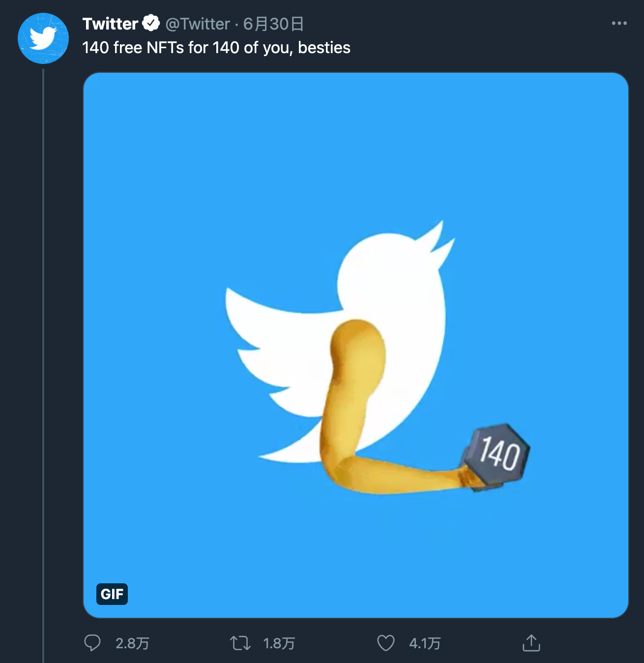Like the tweet with the heart icon

tap(386, 643)
